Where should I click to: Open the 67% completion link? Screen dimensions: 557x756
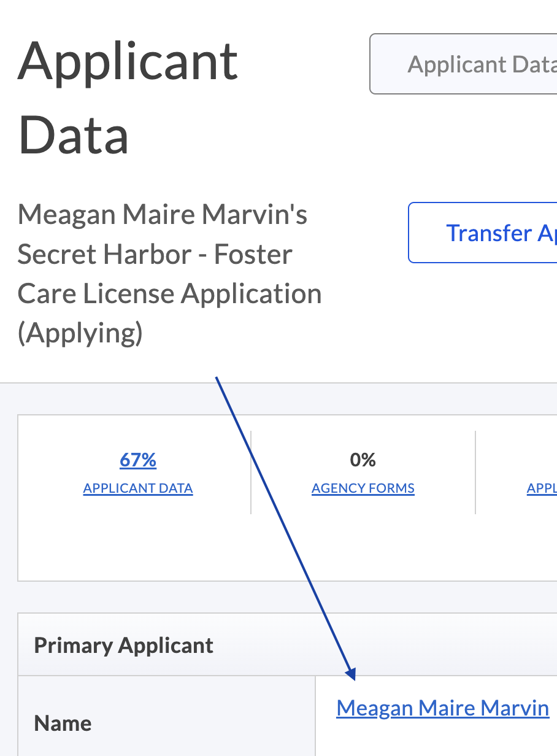tap(138, 460)
